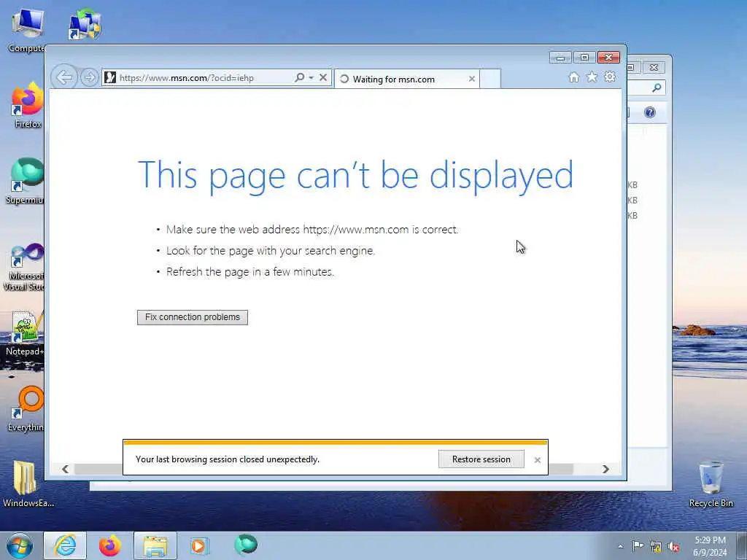The image size is (747, 560).
Task: Minimize the Internet Explorer window
Action: (x=560, y=58)
